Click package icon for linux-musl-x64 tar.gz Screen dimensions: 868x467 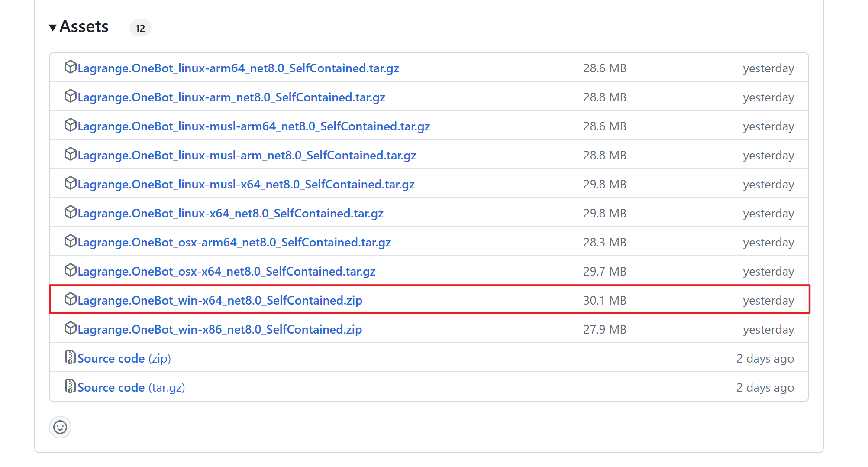pos(70,183)
